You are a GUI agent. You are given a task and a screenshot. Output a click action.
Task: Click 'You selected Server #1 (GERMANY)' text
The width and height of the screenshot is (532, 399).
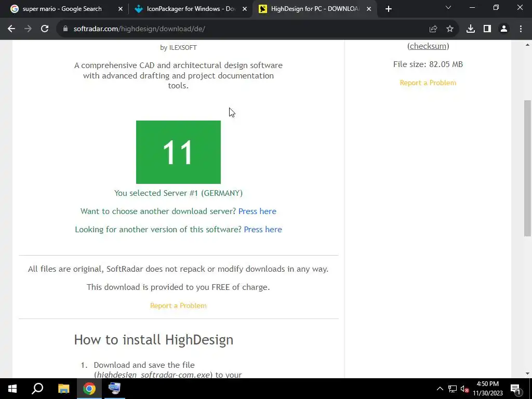click(178, 193)
